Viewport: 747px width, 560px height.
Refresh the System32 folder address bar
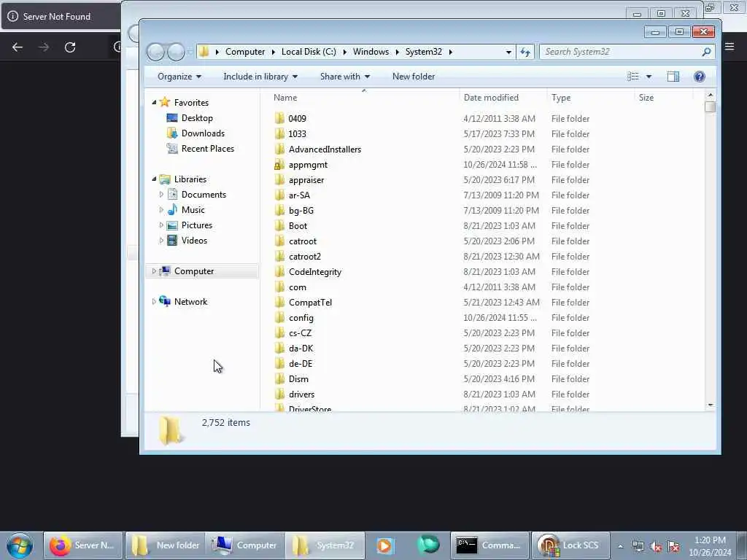click(x=525, y=52)
